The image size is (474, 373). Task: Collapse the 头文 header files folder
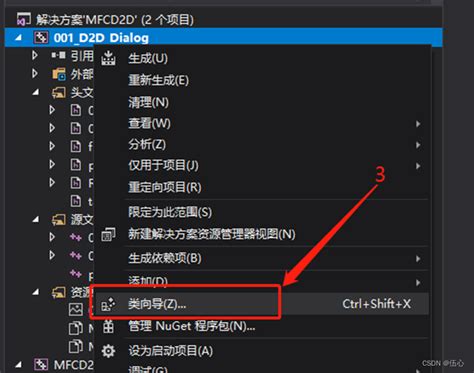point(36,92)
